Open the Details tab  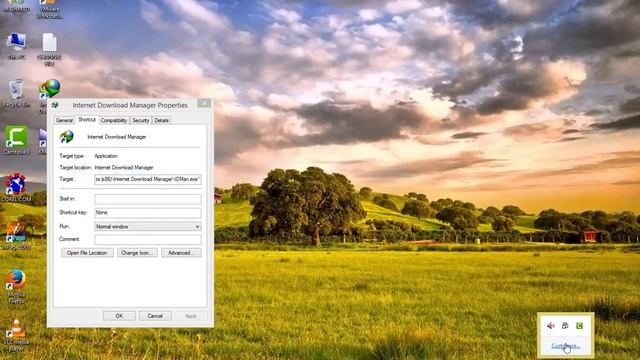click(x=161, y=120)
